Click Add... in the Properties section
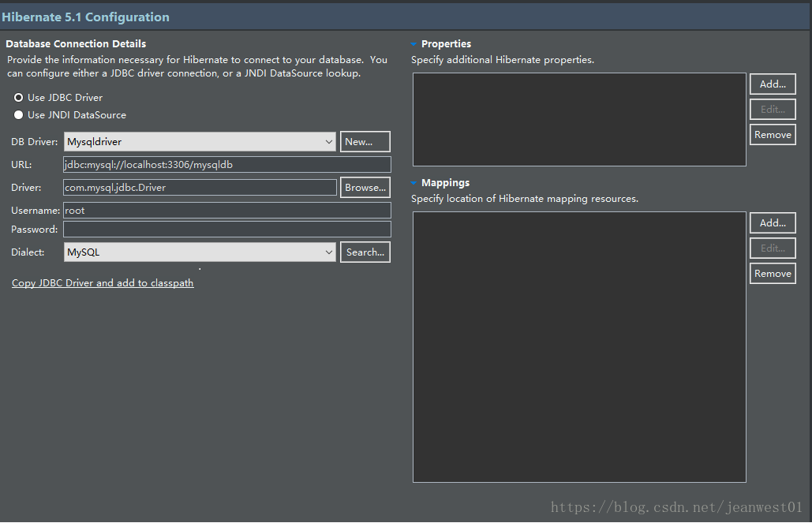Screen dimensions: 812x523 click(773, 84)
